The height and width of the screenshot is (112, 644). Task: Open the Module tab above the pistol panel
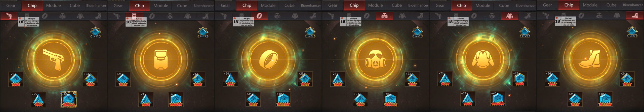pos(53,6)
